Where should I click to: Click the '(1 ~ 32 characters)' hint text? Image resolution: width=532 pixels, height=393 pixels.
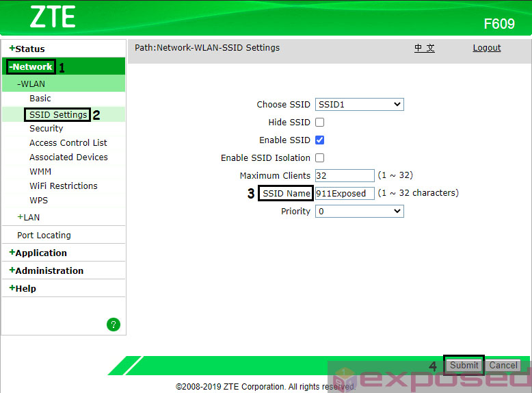click(418, 193)
